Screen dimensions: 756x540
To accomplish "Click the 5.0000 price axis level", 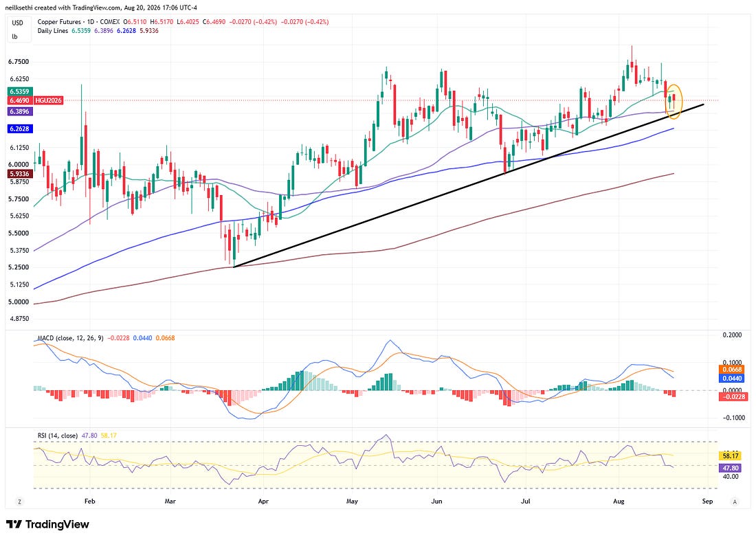I will 19,302.
